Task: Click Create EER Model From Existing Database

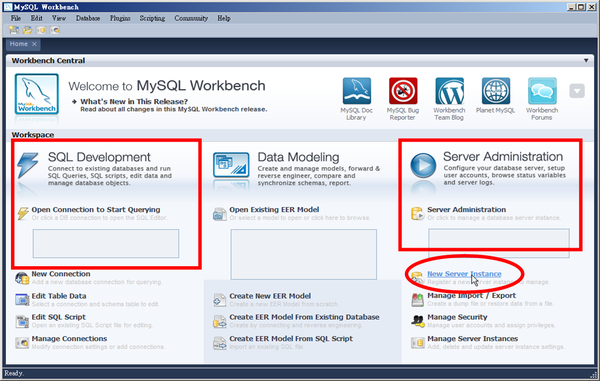Action: coord(305,317)
